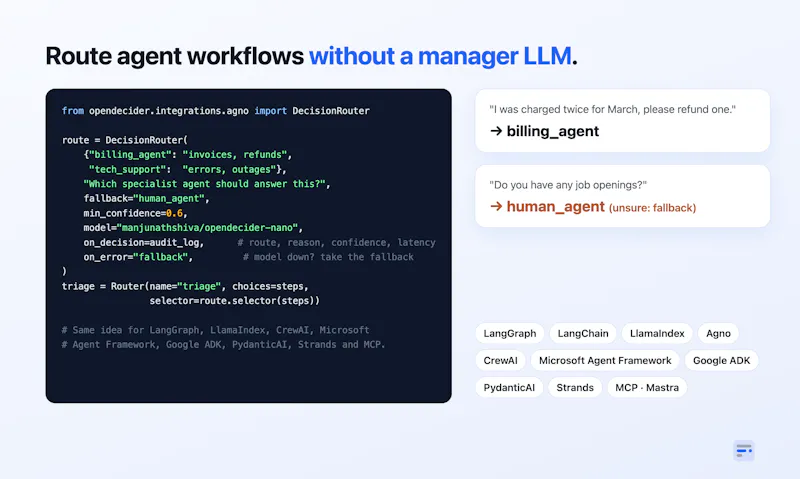800x479 pixels.
Task: Click the logo icon in the bottom-right corner
Action: pyautogui.click(x=743, y=450)
